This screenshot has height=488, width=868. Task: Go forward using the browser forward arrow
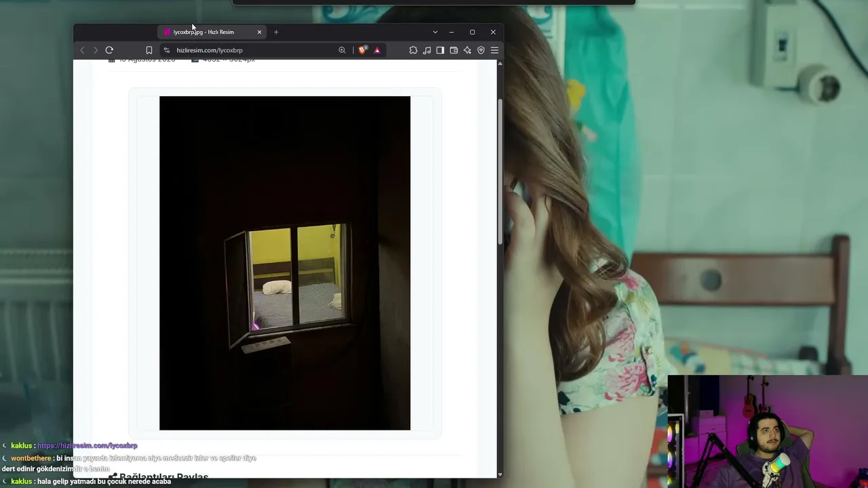pos(96,50)
